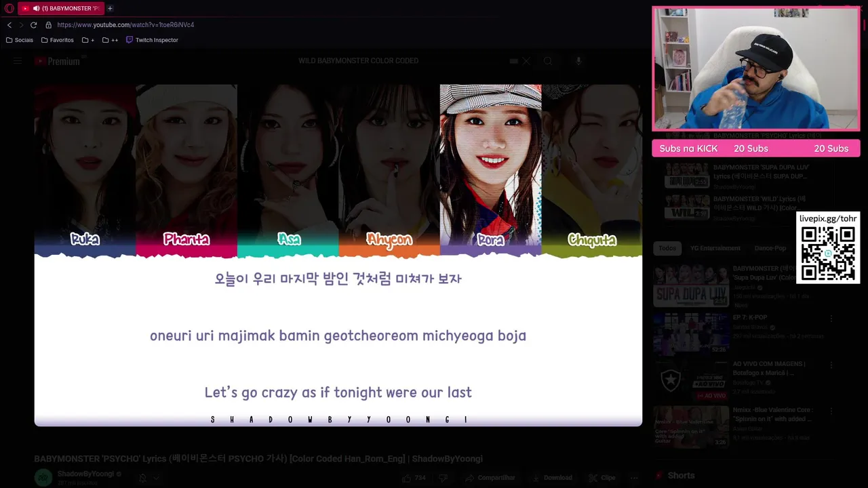868x488 pixels.
Task: Select the BABYMONSTER YouTube browser tab
Action: pos(61,8)
